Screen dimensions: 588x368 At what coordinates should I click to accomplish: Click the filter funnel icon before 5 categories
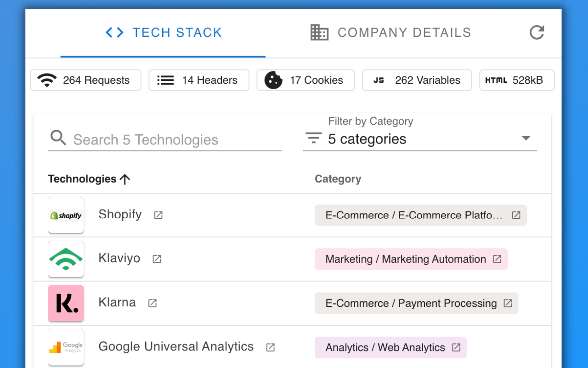tap(313, 138)
